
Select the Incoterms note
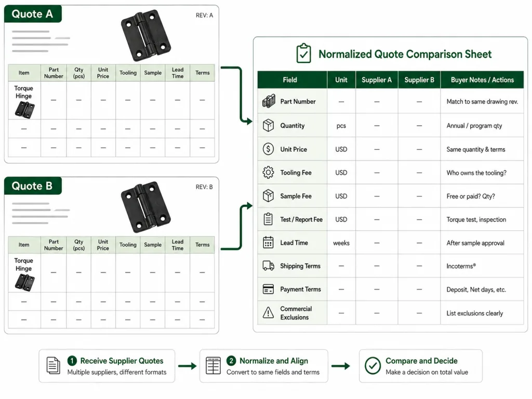461,266
